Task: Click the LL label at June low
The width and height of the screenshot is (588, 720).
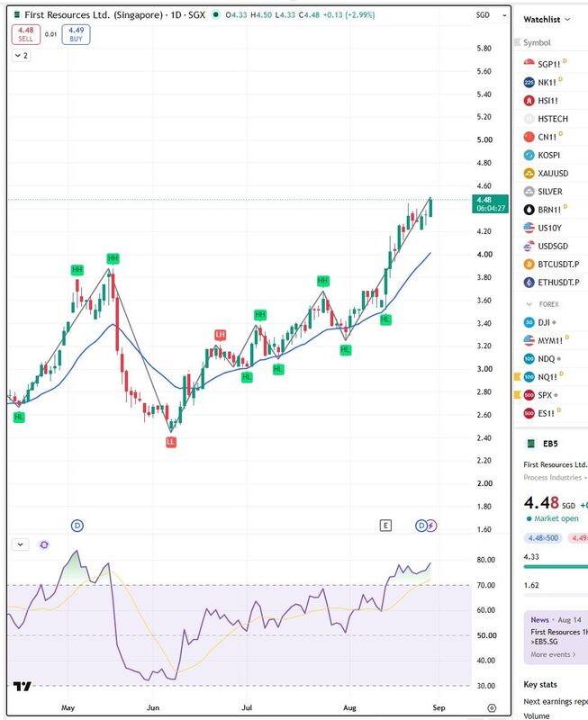Action: point(171,442)
